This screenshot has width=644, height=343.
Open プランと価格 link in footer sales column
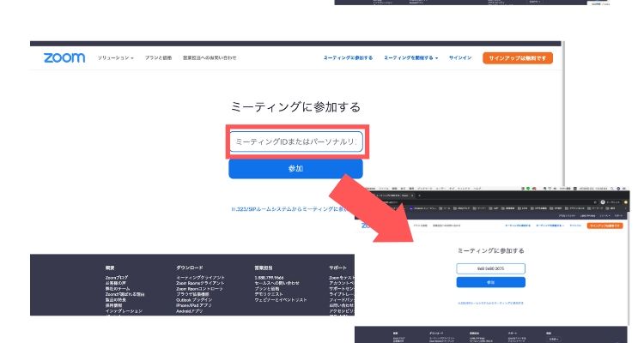click(x=267, y=289)
